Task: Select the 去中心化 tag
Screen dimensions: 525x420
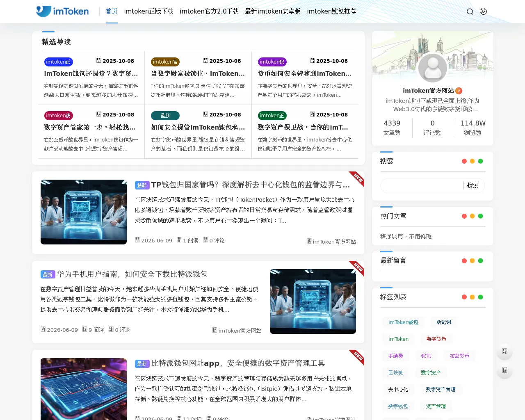Action: click(x=398, y=390)
